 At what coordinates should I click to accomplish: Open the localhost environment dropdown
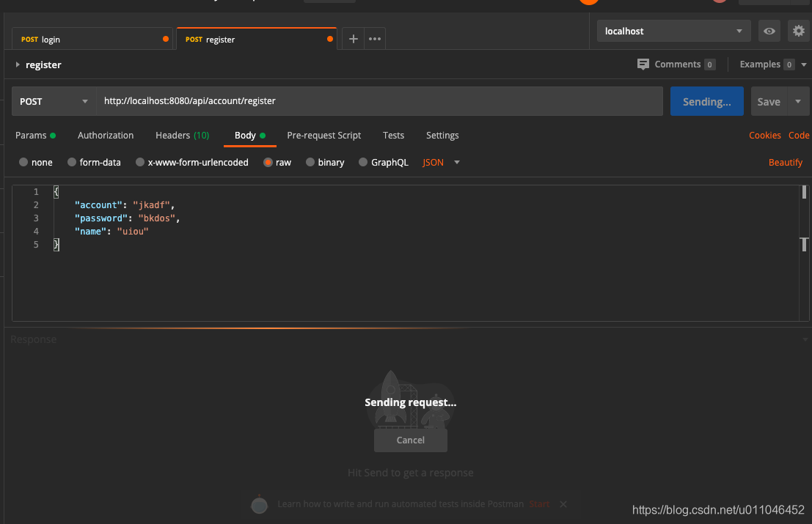click(673, 31)
